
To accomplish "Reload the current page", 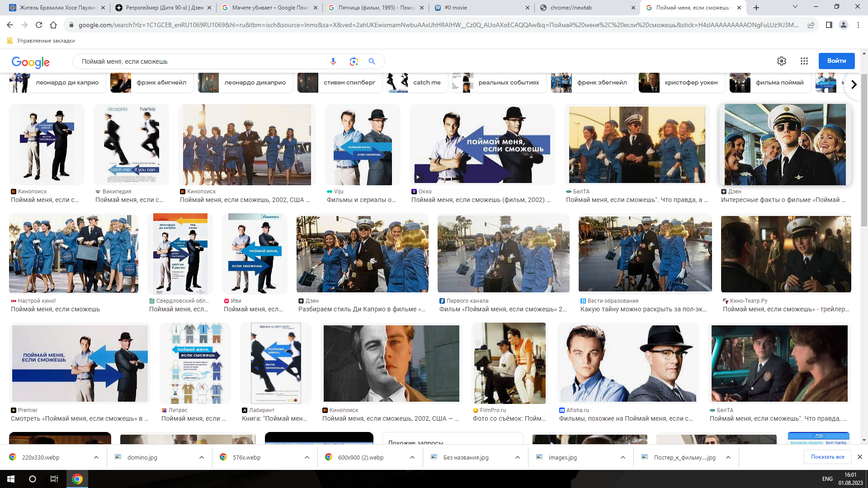I will pos(39,25).
